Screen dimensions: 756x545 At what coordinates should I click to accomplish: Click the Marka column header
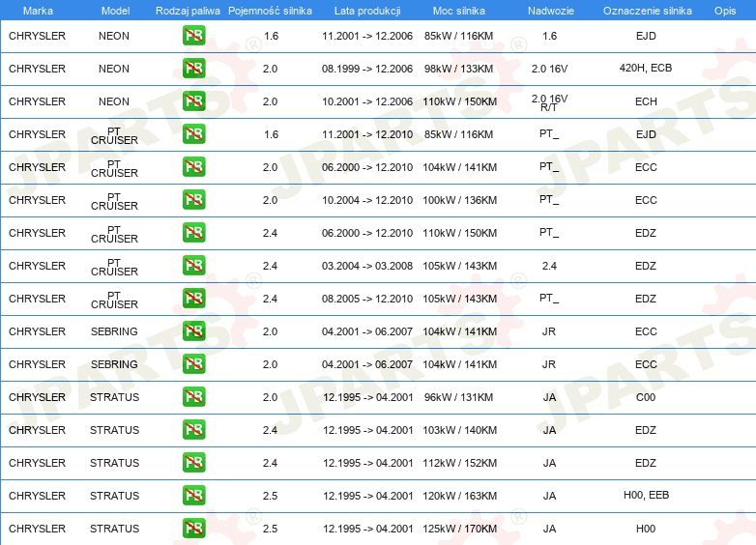coord(37,11)
